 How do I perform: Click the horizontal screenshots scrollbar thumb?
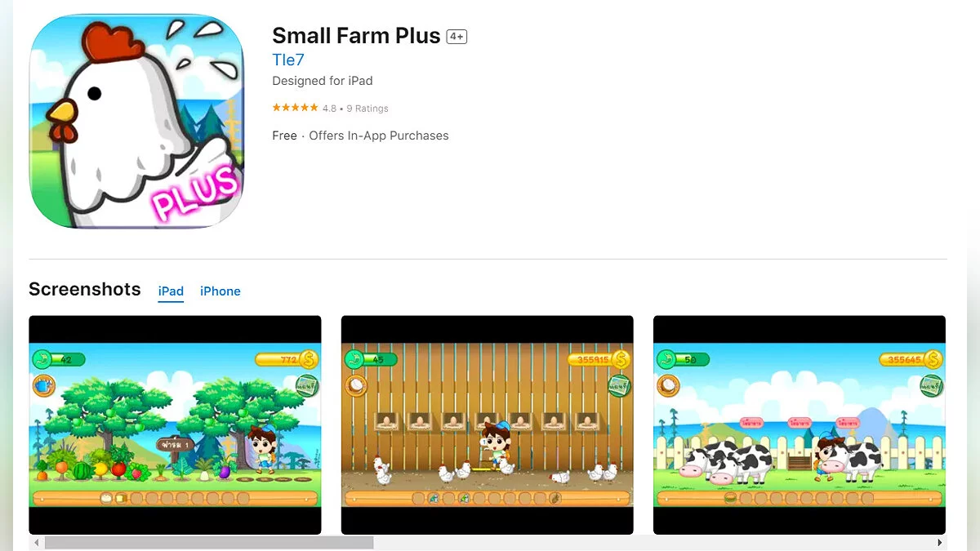[x=209, y=542]
